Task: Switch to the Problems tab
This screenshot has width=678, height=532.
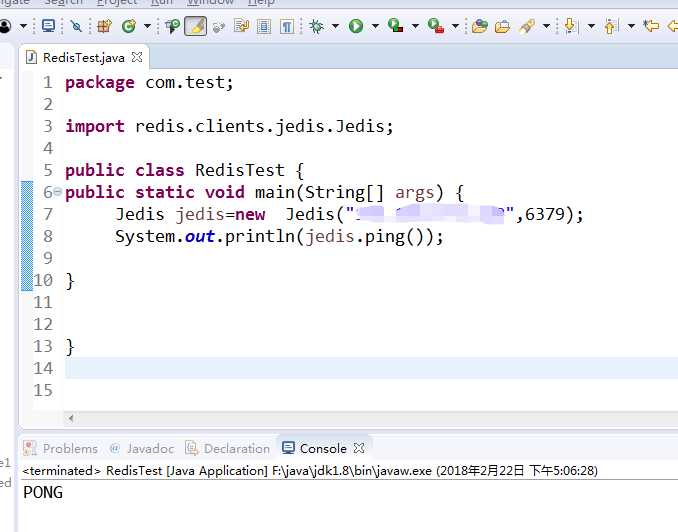Action: tap(61, 449)
